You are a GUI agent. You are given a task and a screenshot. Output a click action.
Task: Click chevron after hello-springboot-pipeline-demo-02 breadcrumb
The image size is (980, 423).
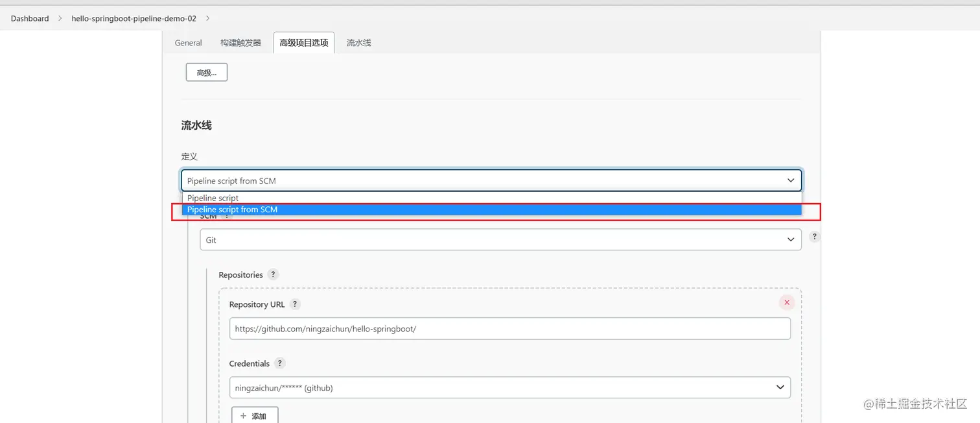pos(207,18)
